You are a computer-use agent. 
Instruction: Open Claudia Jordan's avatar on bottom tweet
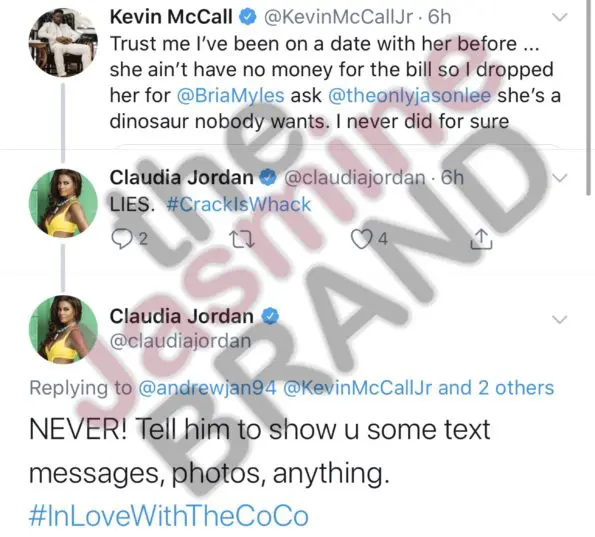(x=63, y=329)
